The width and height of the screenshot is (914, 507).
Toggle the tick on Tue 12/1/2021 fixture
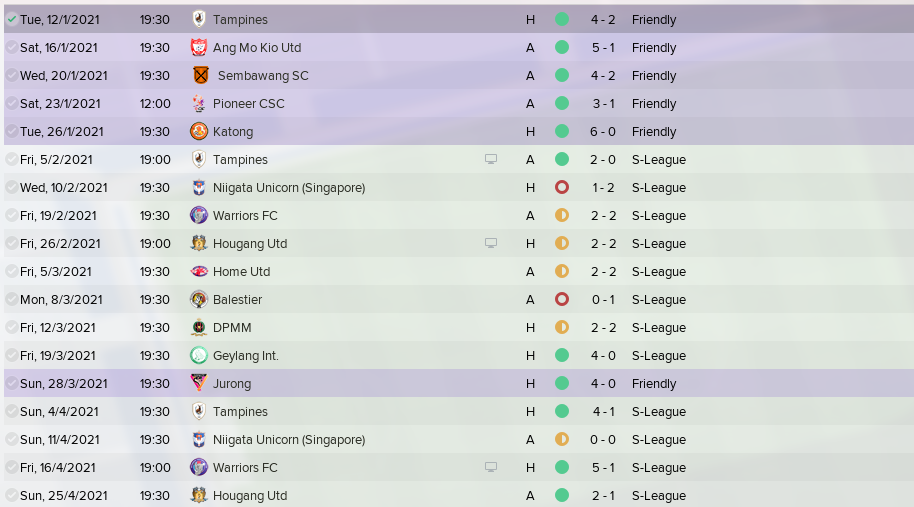pyautogui.click(x=12, y=19)
